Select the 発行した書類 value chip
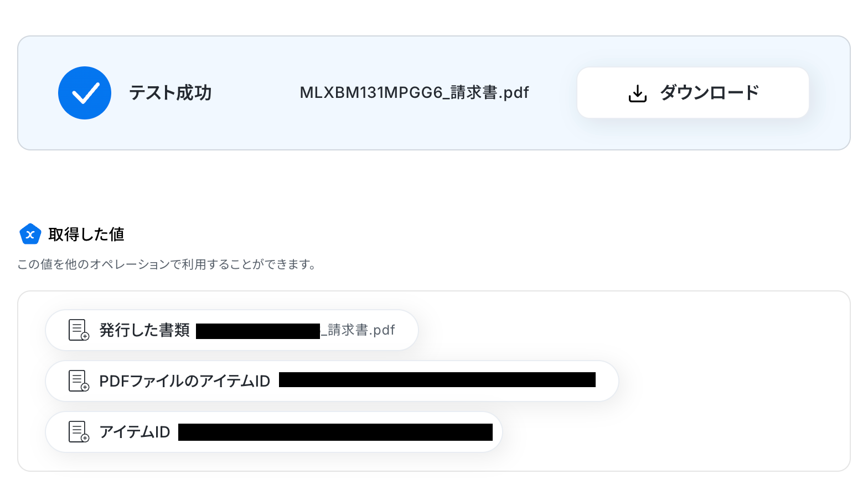The height and width of the screenshot is (490, 868). click(232, 330)
